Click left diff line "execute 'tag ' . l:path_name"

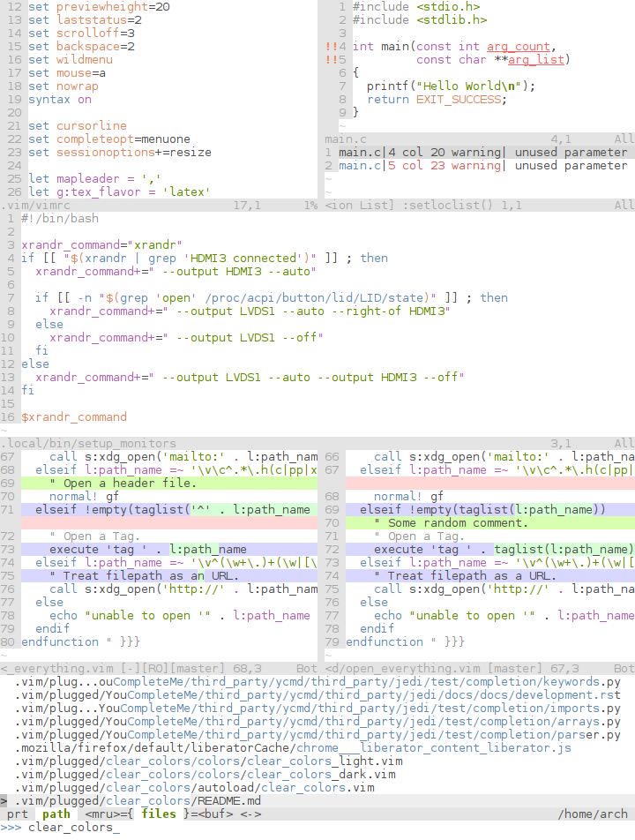tap(169, 549)
